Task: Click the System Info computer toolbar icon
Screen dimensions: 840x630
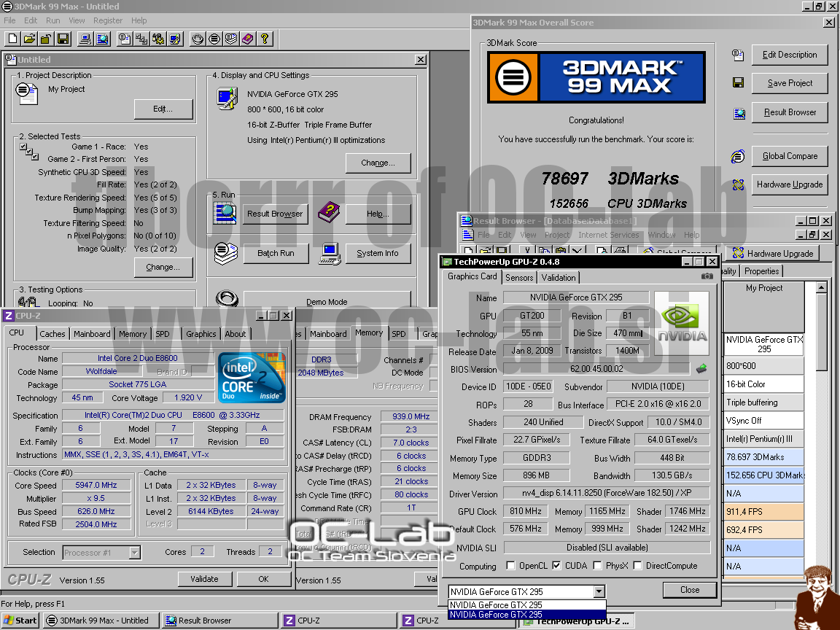Action: [x=85, y=39]
